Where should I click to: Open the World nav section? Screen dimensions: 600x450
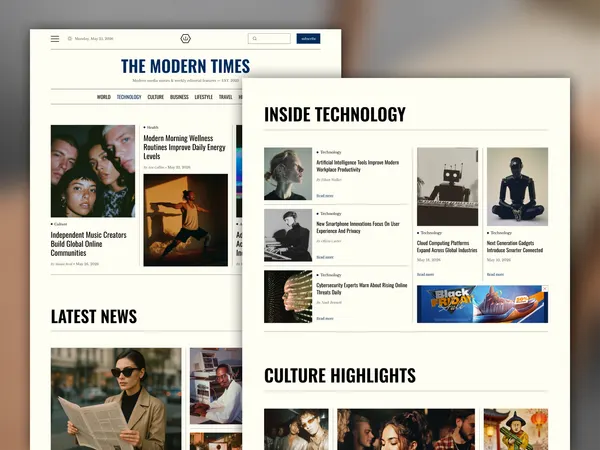[104, 97]
